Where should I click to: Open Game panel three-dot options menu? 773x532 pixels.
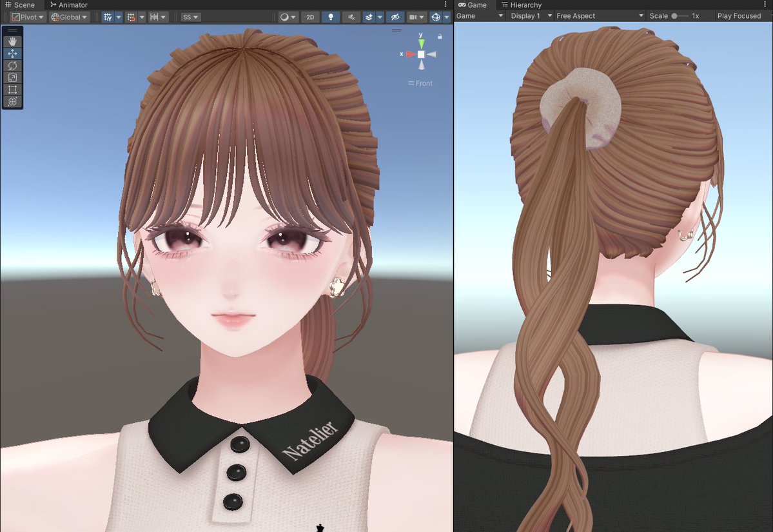765,5
